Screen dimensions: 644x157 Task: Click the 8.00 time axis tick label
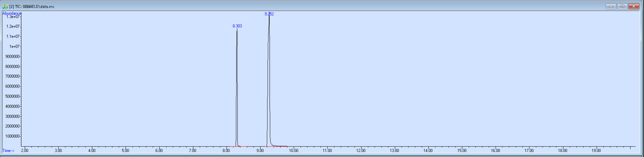226,151
